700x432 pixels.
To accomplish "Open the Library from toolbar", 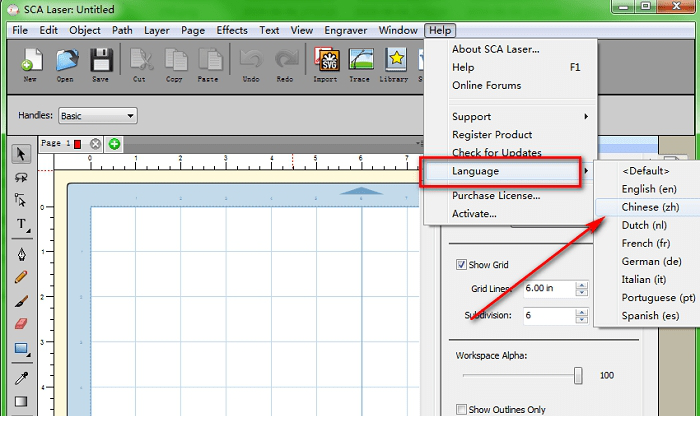I will pos(393,63).
